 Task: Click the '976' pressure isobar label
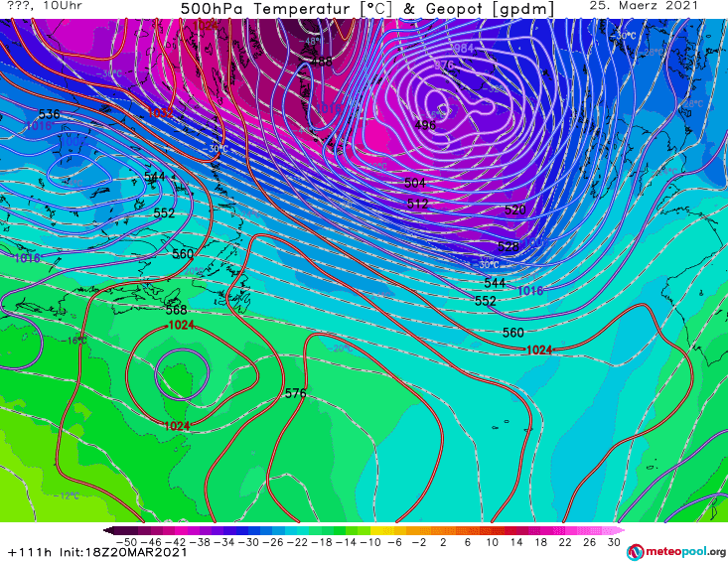click(x=443, y=65)
